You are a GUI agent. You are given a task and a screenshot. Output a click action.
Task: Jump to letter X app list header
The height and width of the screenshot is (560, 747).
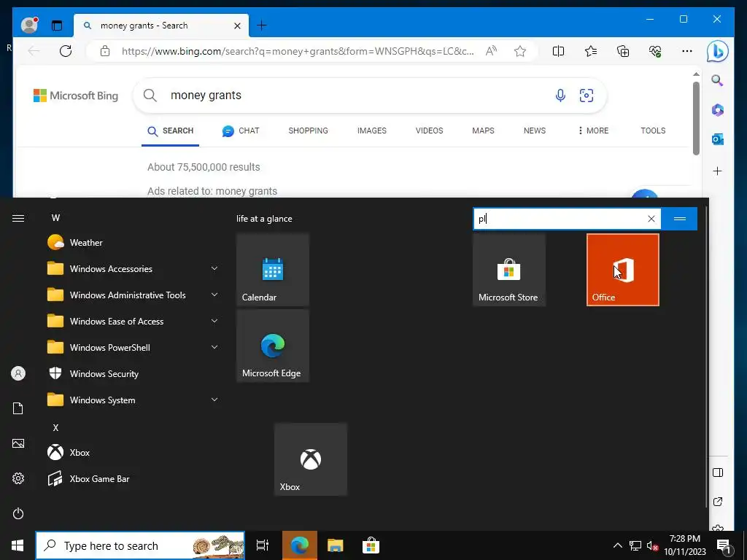[55, 427]
